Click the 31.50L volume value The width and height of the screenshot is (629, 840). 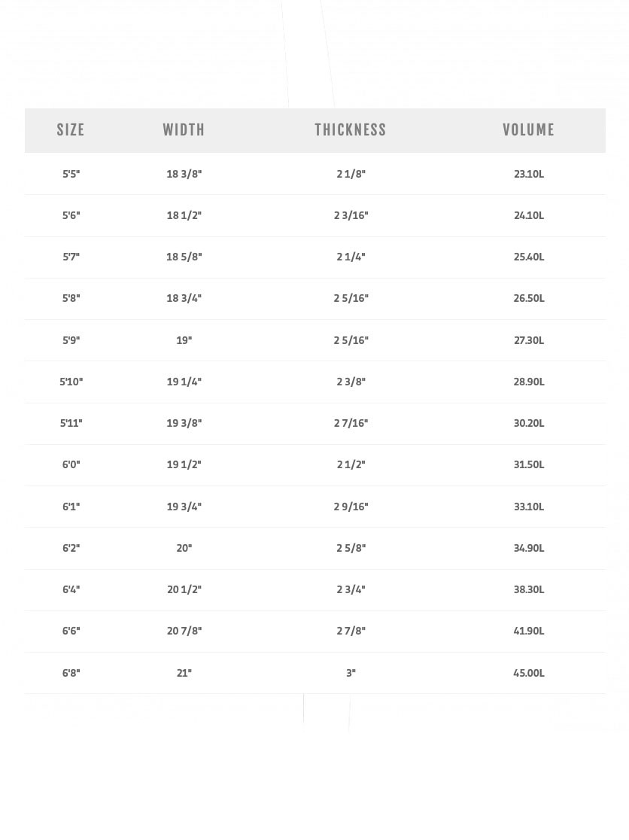click(x=529, y=464)
